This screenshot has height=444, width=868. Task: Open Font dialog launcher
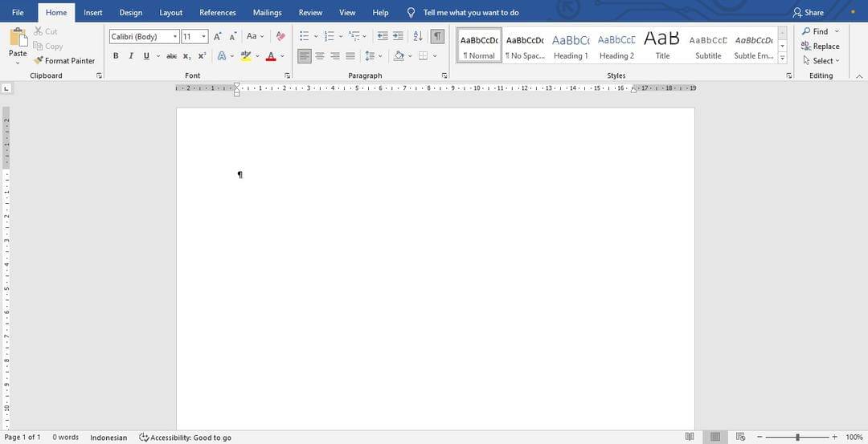(x=287, y=75)
